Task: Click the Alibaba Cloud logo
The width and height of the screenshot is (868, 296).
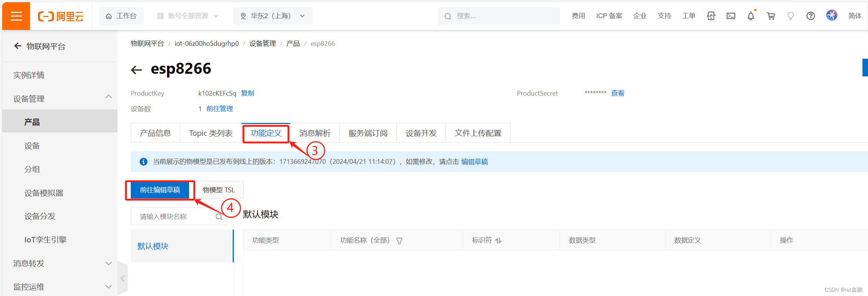Action: point(61,16)
